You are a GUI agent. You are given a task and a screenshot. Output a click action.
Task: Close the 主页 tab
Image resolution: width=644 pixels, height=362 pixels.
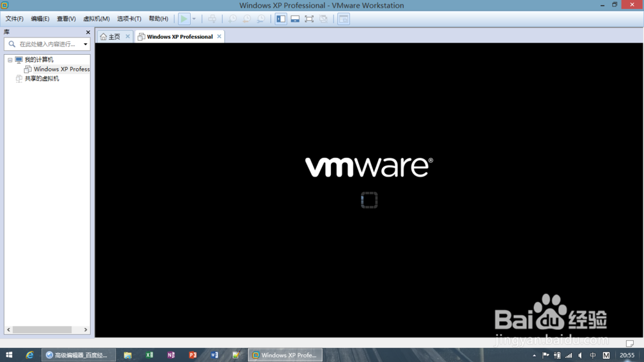click(128, 36)
